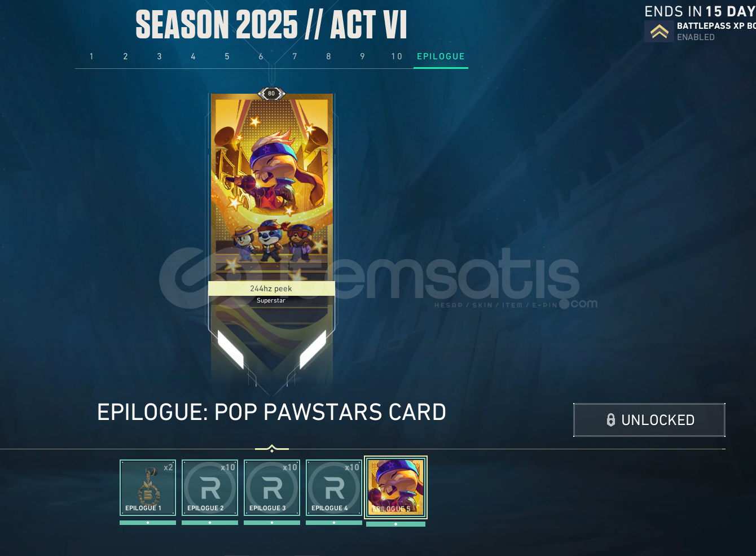Click the Unlocked button

649,420
